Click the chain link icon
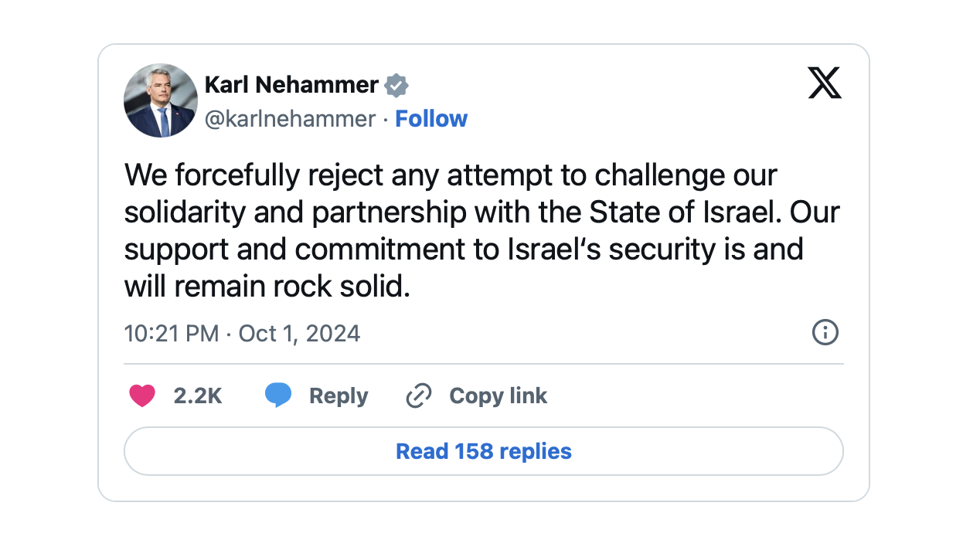 pos(418,396)
